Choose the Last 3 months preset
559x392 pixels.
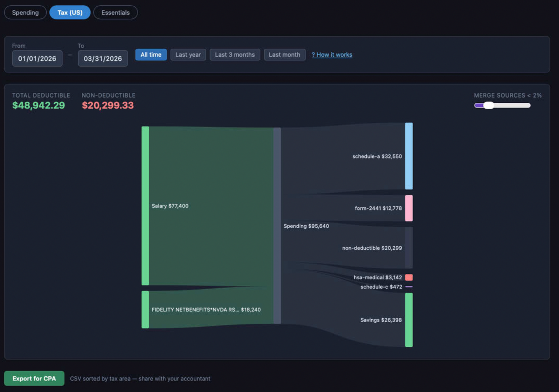(x=235, y=55)
